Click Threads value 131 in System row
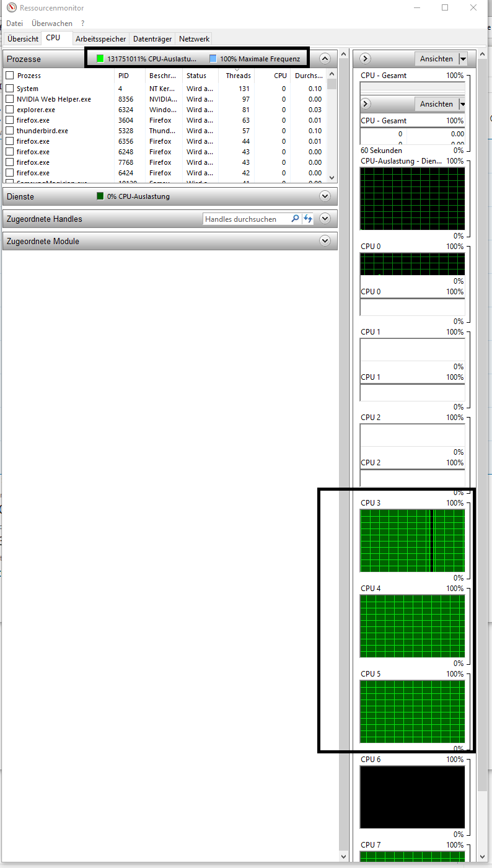 coord(244,89)
